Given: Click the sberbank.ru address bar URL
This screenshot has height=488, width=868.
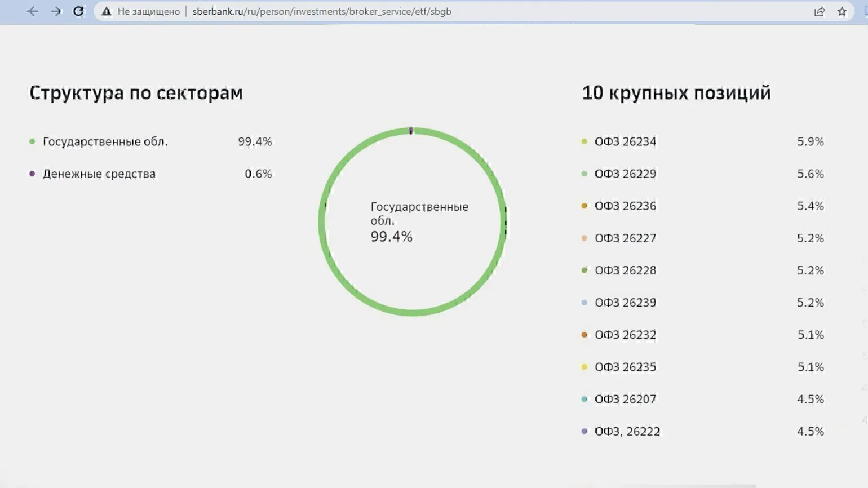Looking at the screenshot, I should 321,11.
